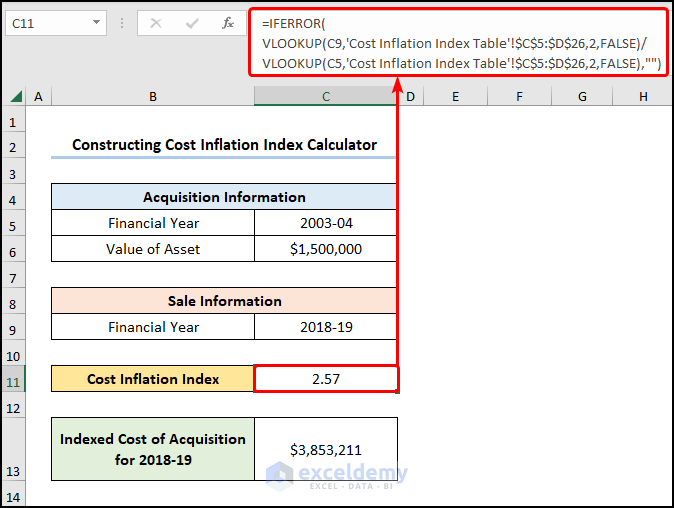Select the column C header
674x508 pixels.
point(326,96)
